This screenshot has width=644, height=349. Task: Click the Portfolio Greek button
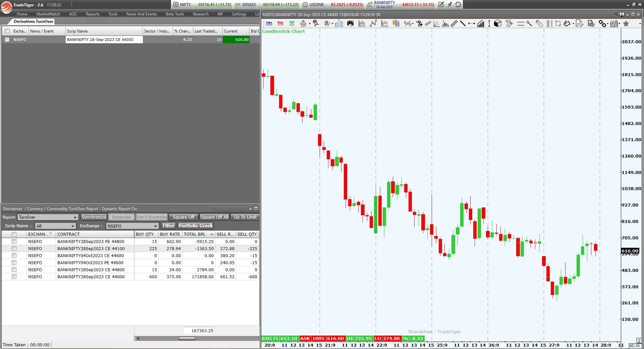click(196, 226)
